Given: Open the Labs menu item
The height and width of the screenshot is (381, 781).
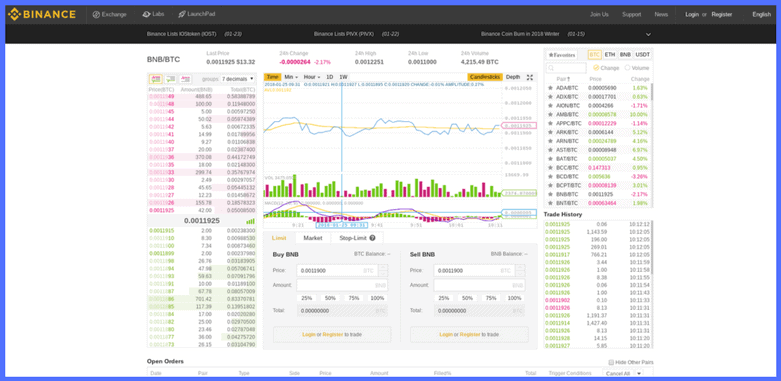Looking at the screenshot, I should (153, 14).
